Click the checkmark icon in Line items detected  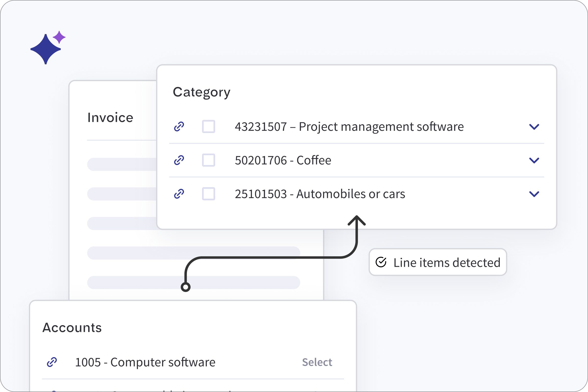point(381,262)
